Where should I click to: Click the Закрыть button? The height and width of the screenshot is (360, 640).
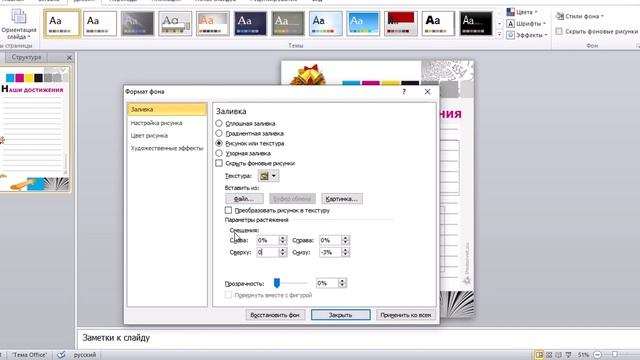click(x=340, y=315)
